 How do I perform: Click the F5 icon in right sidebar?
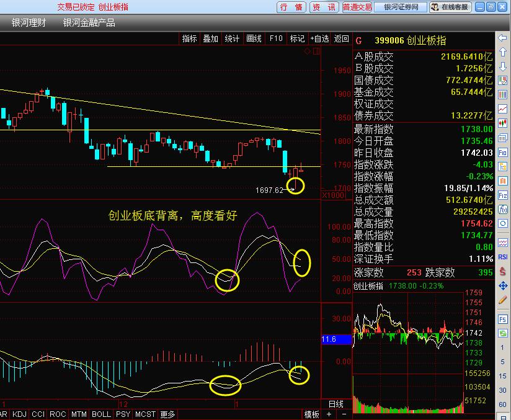pyautogui.click(x=502, y=319)
